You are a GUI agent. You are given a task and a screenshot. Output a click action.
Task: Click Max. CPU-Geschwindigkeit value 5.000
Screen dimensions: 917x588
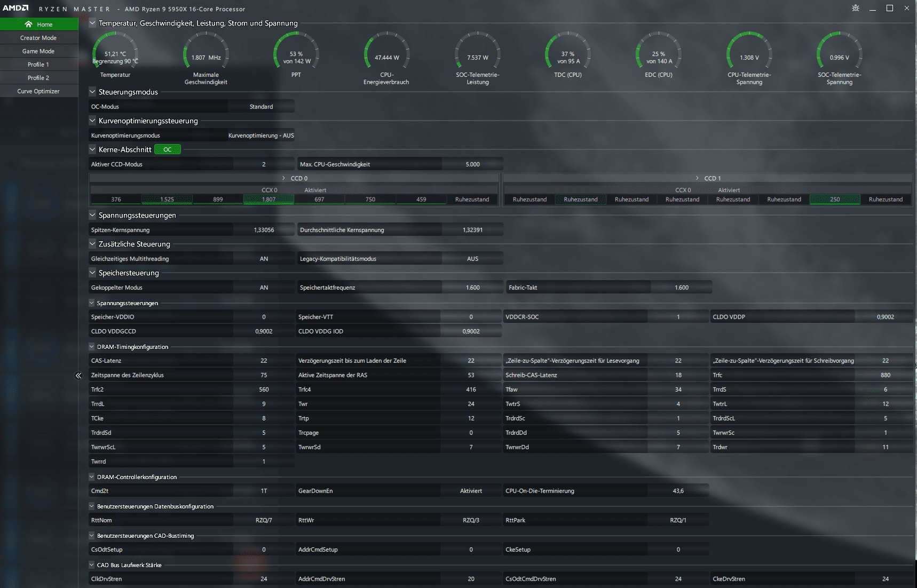pos(473,164)
